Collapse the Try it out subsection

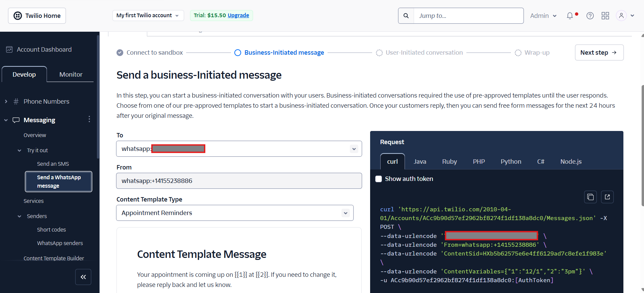(x=20, y=151)
